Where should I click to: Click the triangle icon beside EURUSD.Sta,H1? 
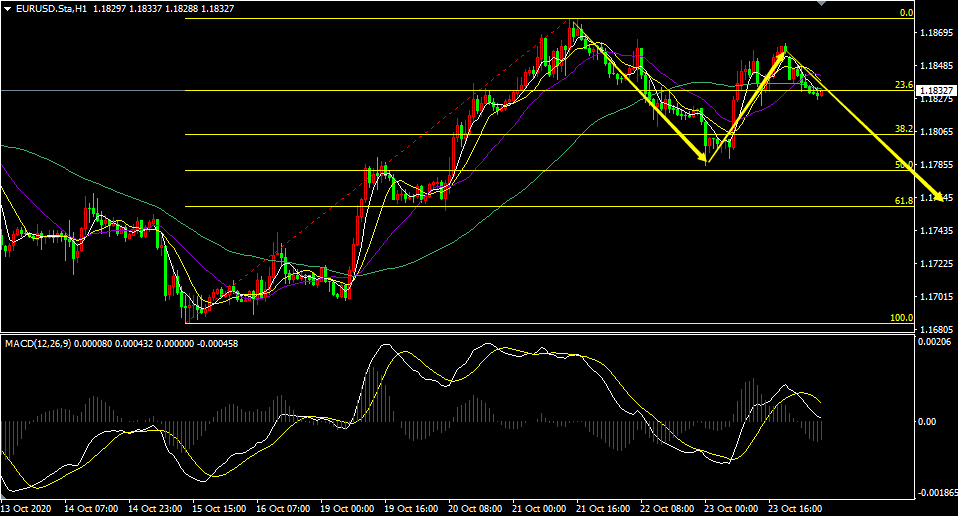(7, 9)
